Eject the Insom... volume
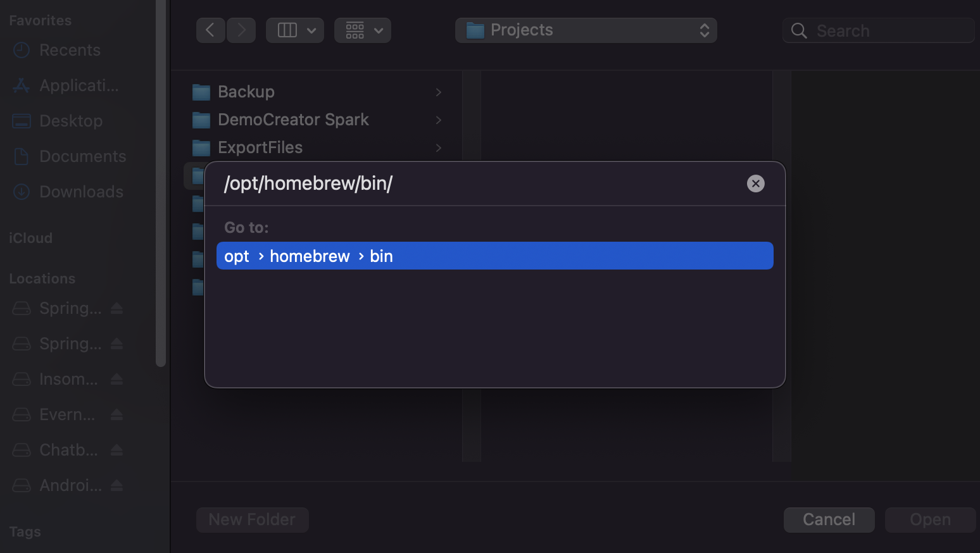The width and height of the screenshot is (980, 553). pos(116,379)
